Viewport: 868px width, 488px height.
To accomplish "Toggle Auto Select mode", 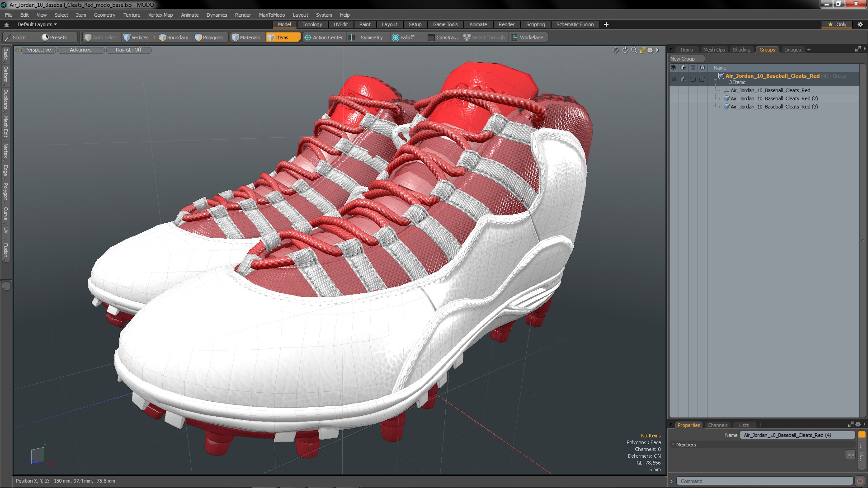I will 101,38.
